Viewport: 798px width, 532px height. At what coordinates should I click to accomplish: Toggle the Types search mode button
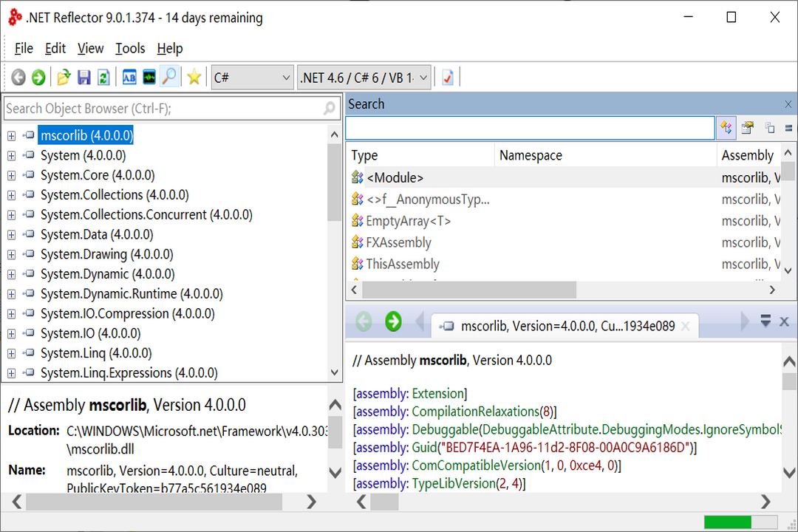pyautogui.click(x=726, y=127)
